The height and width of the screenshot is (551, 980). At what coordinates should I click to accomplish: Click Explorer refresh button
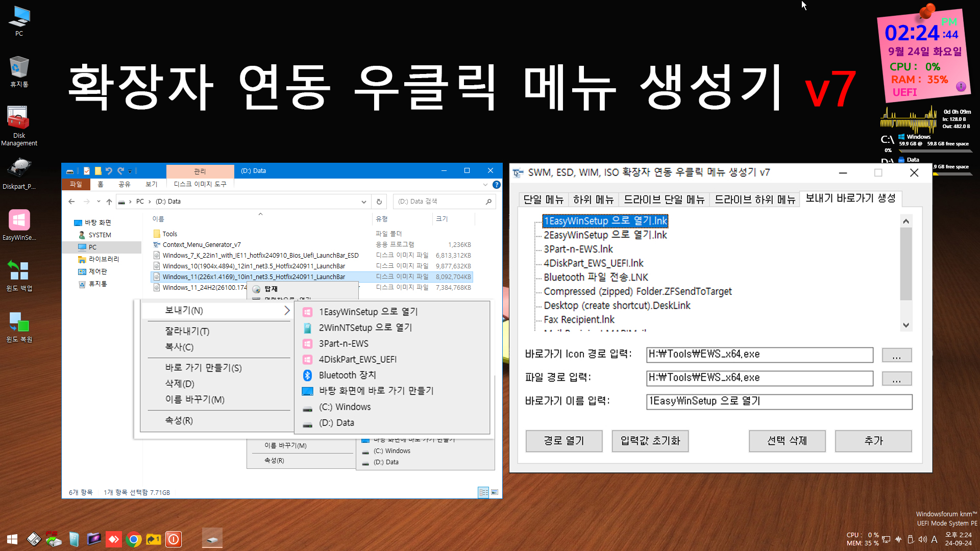(379, 202)
